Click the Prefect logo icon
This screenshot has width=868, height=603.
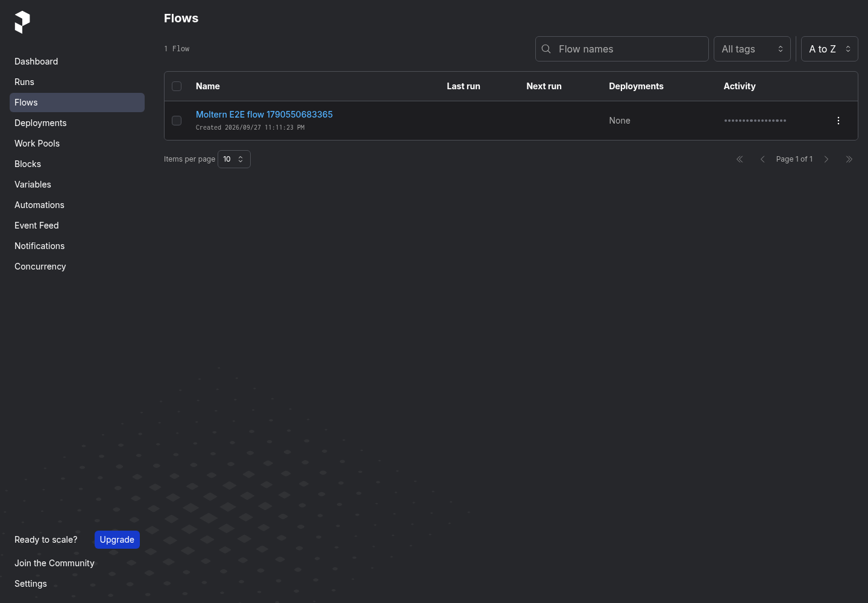click(x=22, y=22)
